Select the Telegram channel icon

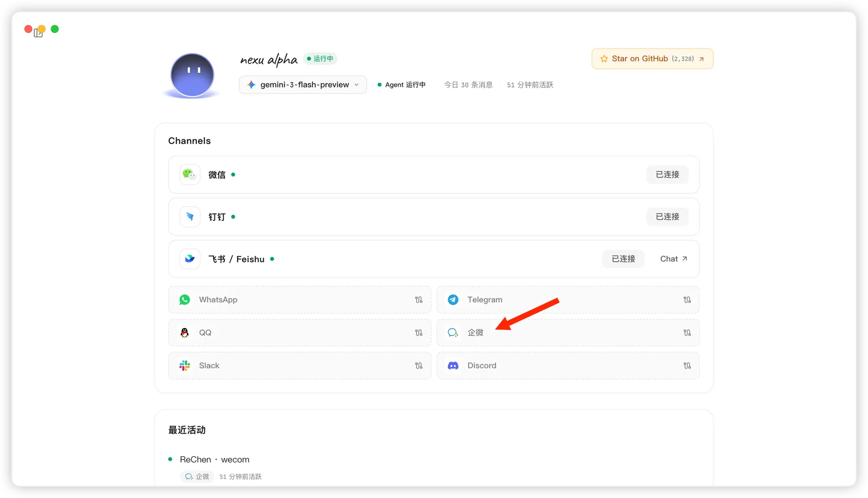(x=453, y=300)
